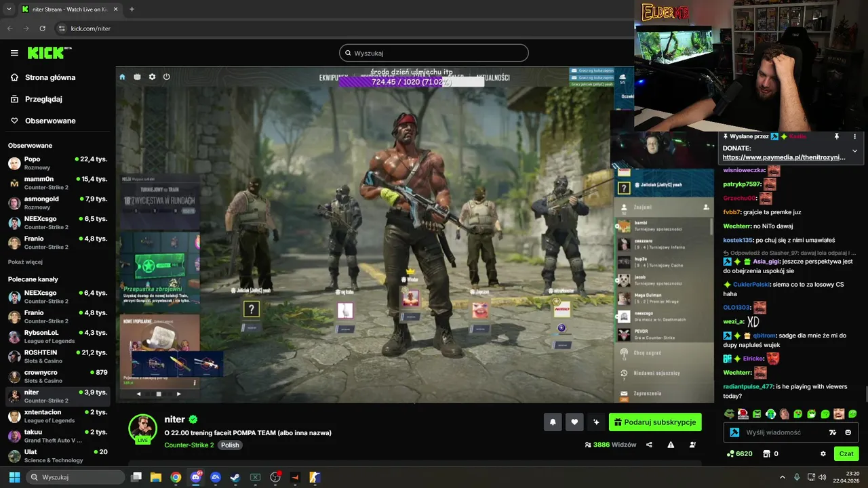Click the CS2 settings gear in stream
The image size is (868, 488).
[152, 77]
